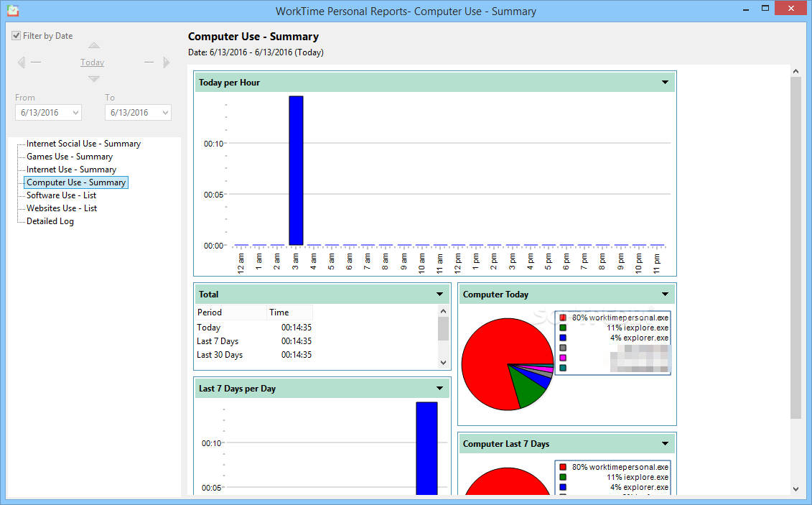The height and width of the screenshot is (505, 812).
Task: Open Websites Use - List report
Action: 62,208
